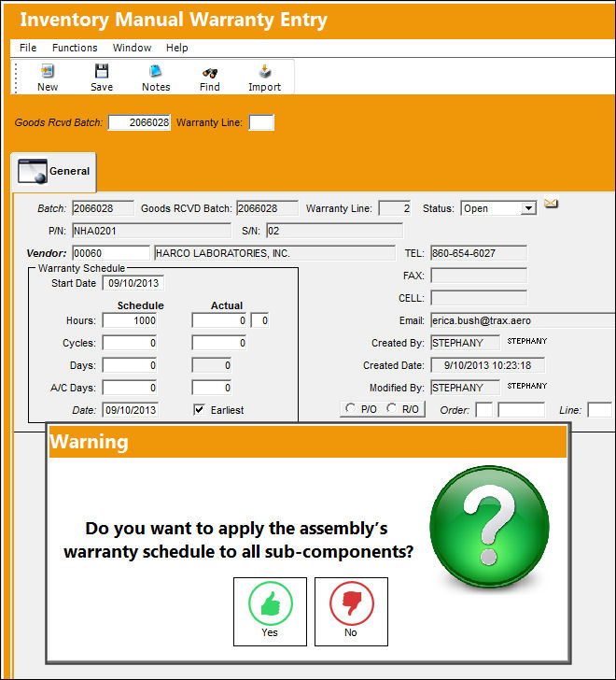Click the Schedule A/C Days field
Image resolution: width=616 pixels, height=680 pixels.
[130, 388]
